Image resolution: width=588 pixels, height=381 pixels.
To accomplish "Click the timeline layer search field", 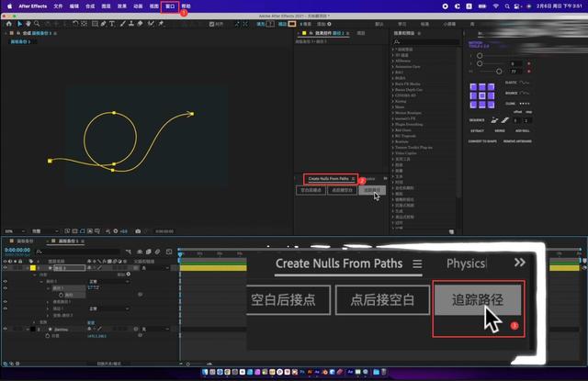I will click(78, 252).
